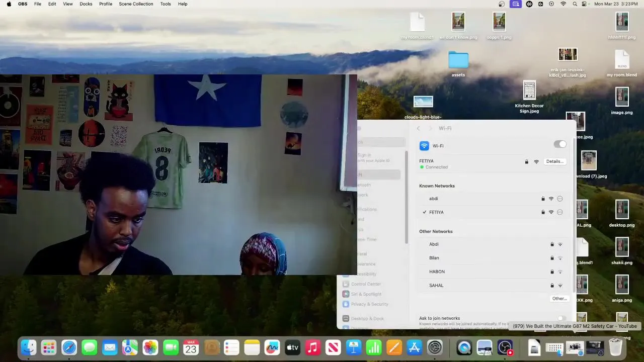Image resolution: width=644 pixels, height=362 pixels.
Task: Open more options for FETIYA known network
Action: click(560, 212)
